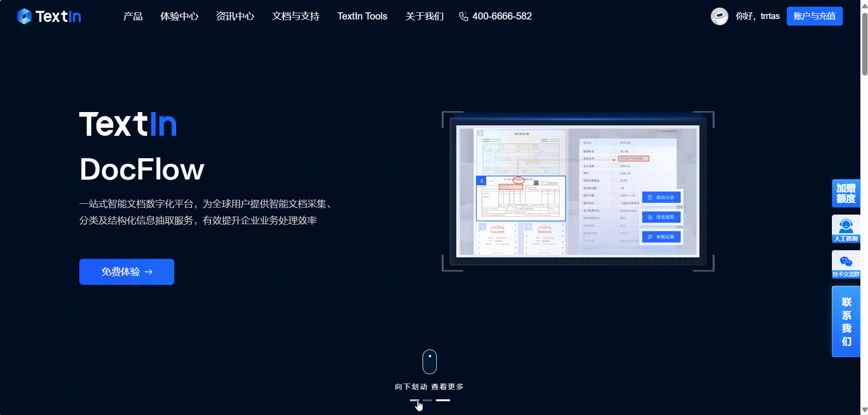This screenshot has width=868, height=415.
Task: Click the 免费体验 button
Action: click(127, 272)
